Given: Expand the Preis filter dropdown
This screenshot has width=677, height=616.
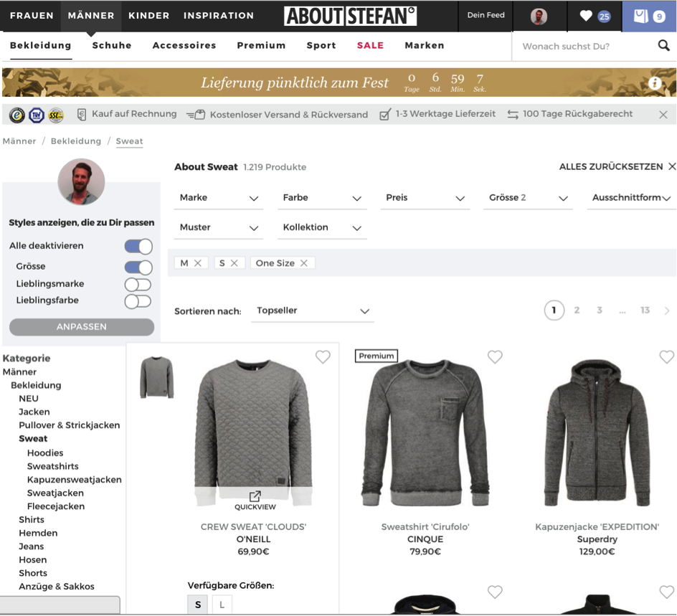Looking at the screenshot, I should pos(425,198).
